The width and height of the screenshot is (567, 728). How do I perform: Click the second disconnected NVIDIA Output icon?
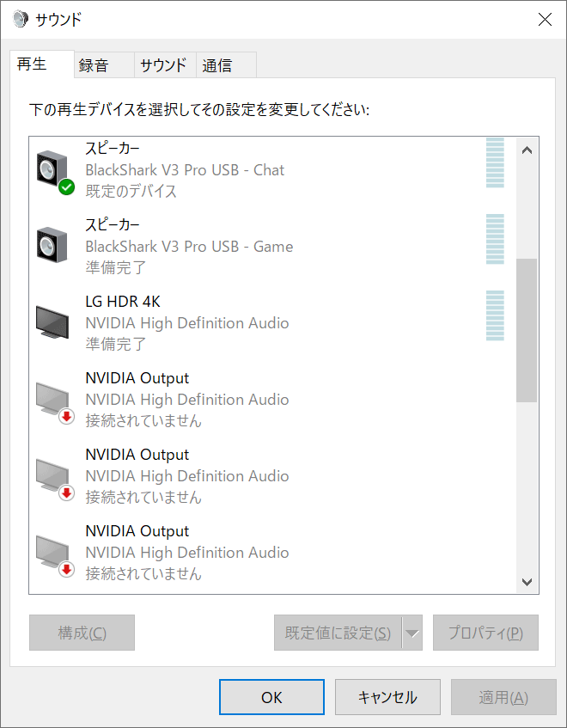[x=54, y=475]
